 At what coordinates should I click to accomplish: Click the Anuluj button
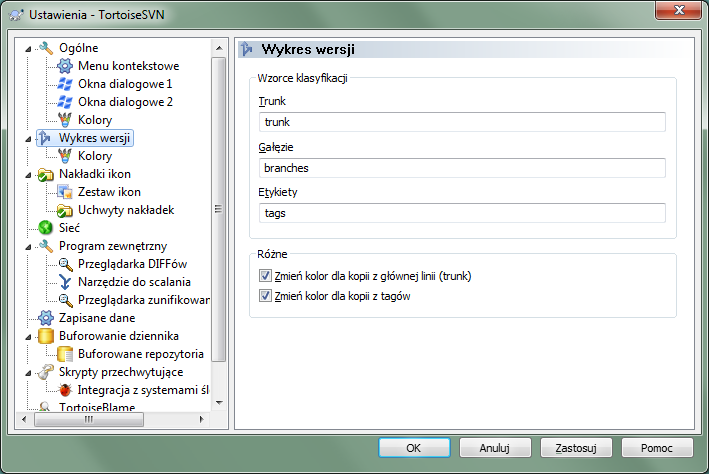pyautogui.click(x=495, y=448)
